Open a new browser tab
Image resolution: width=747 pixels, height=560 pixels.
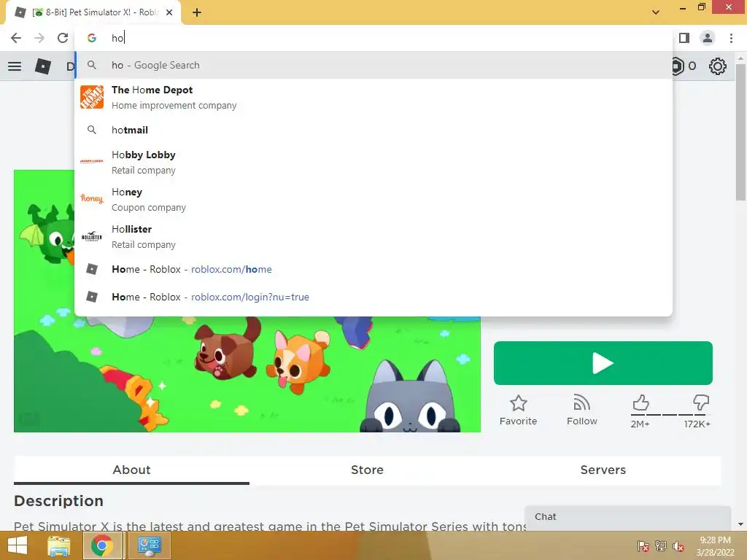click(197, 12)
